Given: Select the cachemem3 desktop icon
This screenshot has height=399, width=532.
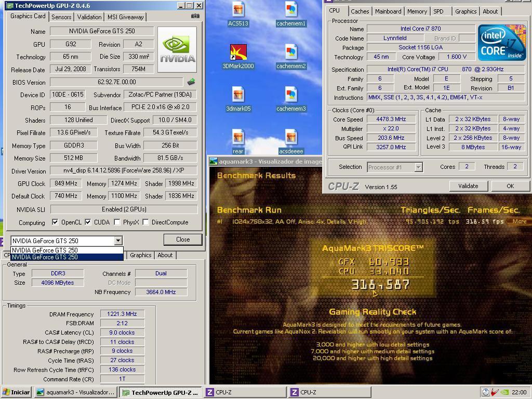Looking at the screenshot, I should coord(291,99).
